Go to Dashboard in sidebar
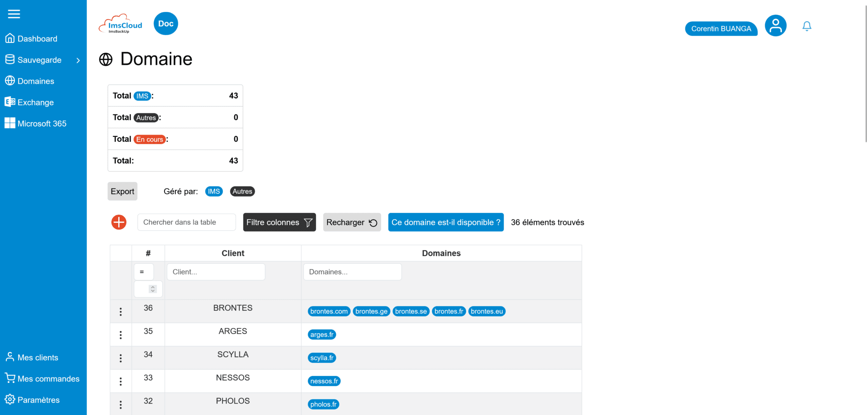868x415 pixels. [x=37, y=39]
